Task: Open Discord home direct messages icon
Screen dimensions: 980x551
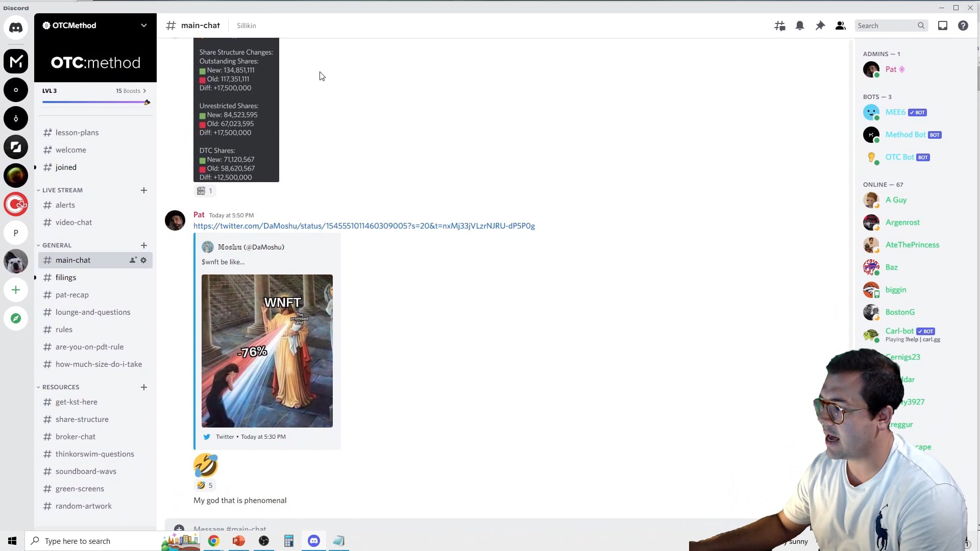Action: pos(16,28)
